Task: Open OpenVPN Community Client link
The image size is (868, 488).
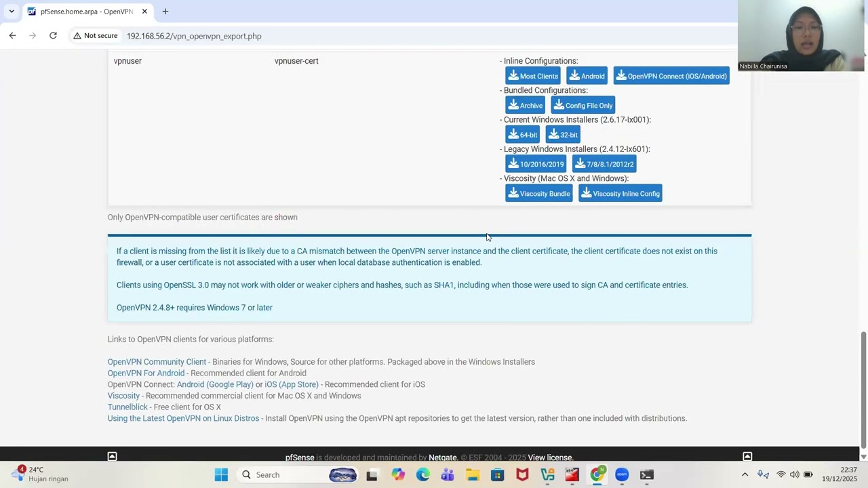Action: pyautogui.click(x=157, y=362)
